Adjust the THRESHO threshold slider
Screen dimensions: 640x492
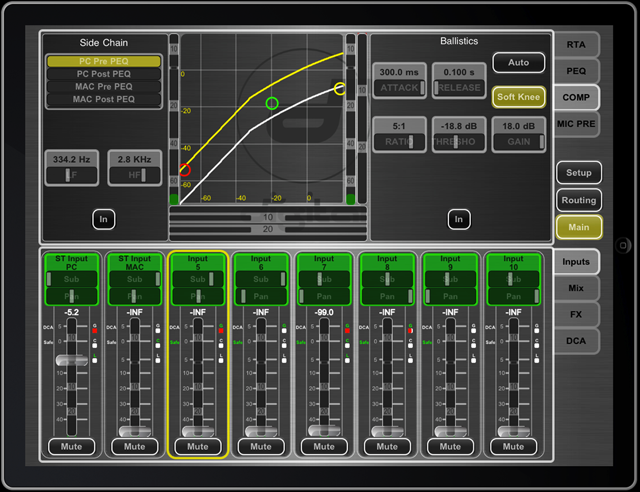(x=459, y=142)
